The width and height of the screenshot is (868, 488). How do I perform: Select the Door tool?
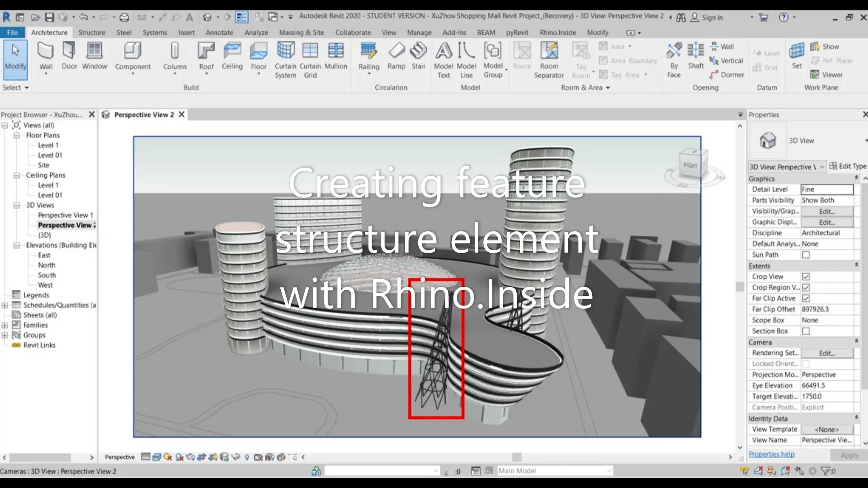click(x=69, y=56)
